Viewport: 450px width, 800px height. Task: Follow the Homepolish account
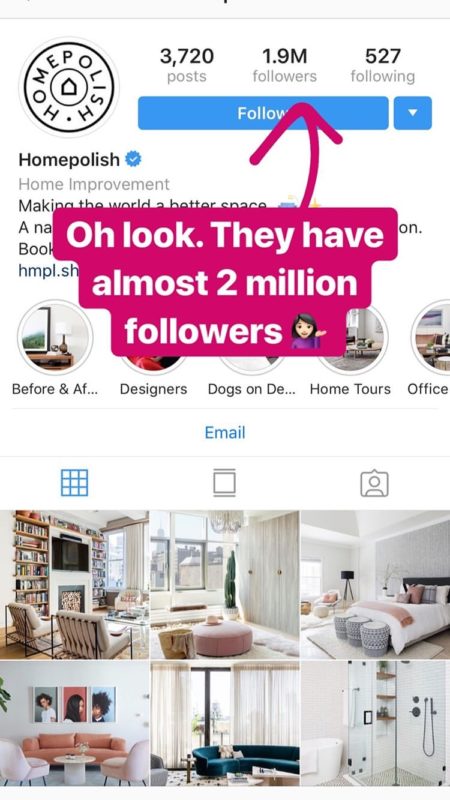point(263,113)
